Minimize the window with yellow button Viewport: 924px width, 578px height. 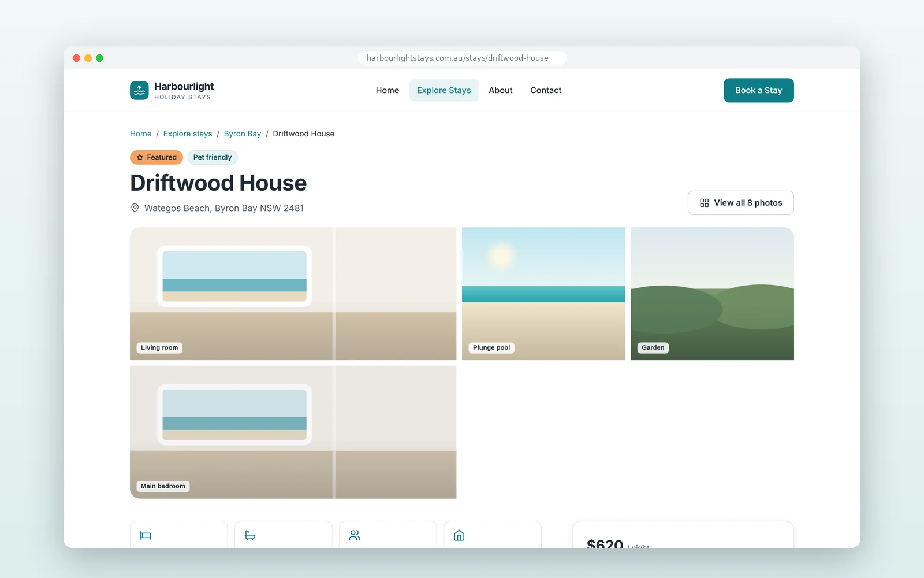88,58
